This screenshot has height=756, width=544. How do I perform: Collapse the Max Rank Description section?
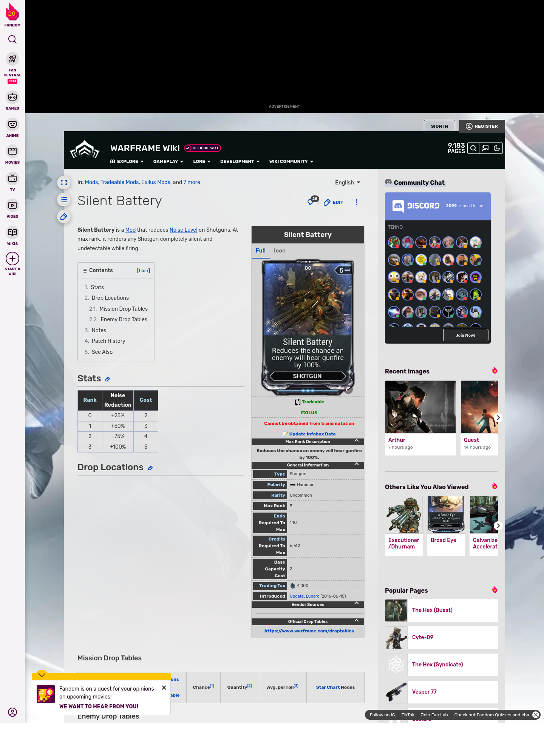[356, 441]
